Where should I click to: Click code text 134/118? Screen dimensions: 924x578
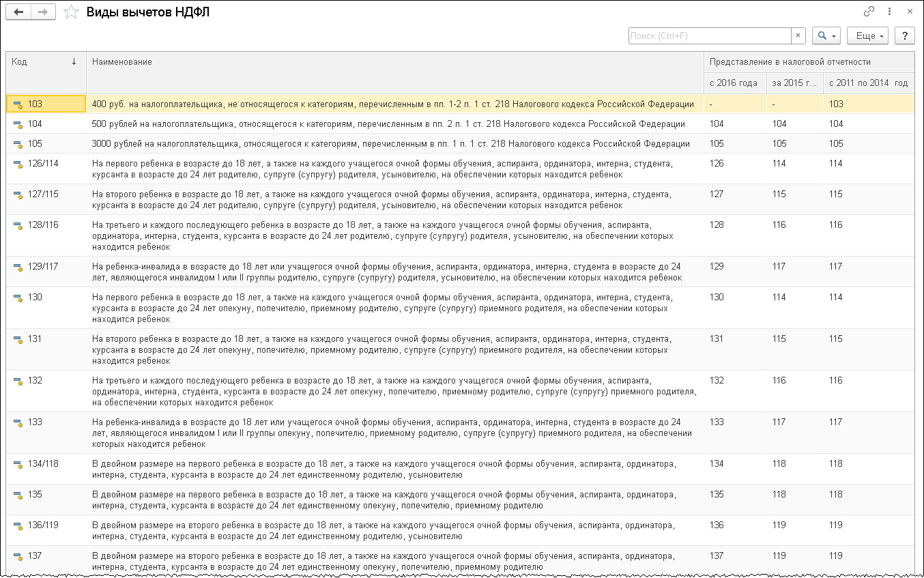point(43,463)
